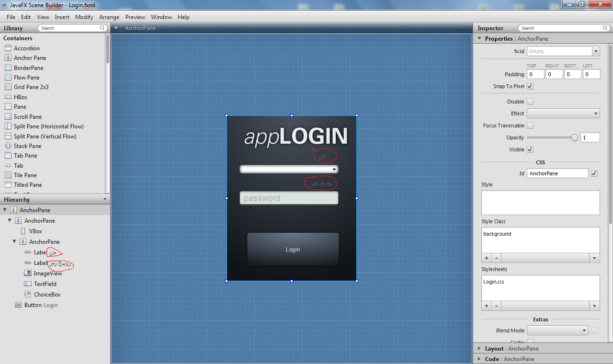This screenshot has width=613, height=364.
Task: Select the Grid Pane 2x3 icon
Action: click(8, 87)
